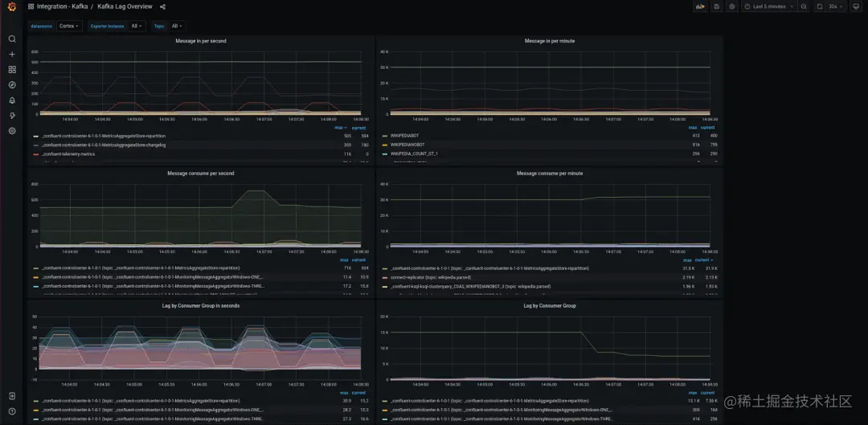This screenshot has height=425, width=868.
Task: Cycle view mode with monitor icon
Action: pos(856,6)
